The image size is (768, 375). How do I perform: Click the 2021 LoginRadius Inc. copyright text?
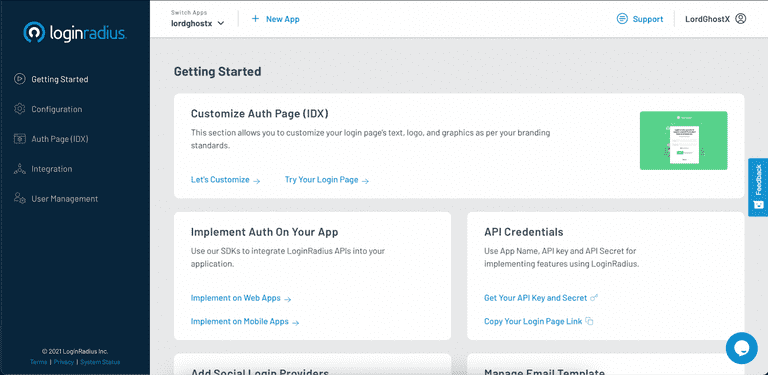(x=75, y=352)
